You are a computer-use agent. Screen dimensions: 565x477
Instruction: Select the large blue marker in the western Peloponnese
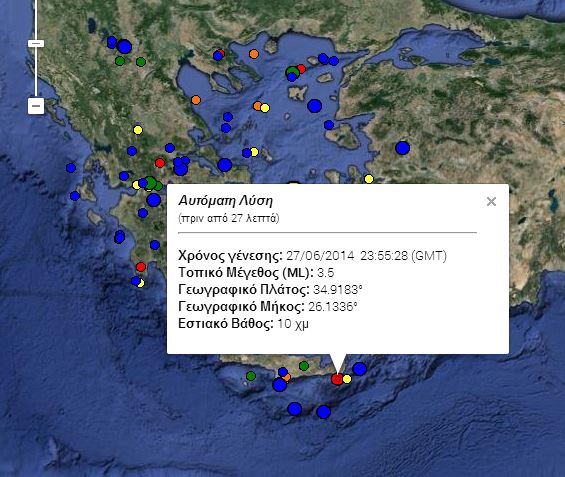tap(154, 200)
